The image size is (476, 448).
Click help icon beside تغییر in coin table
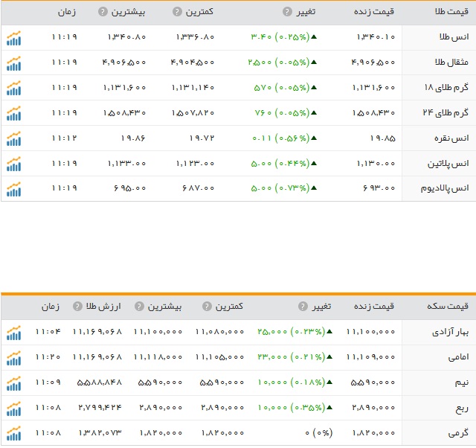click(303, 306)
